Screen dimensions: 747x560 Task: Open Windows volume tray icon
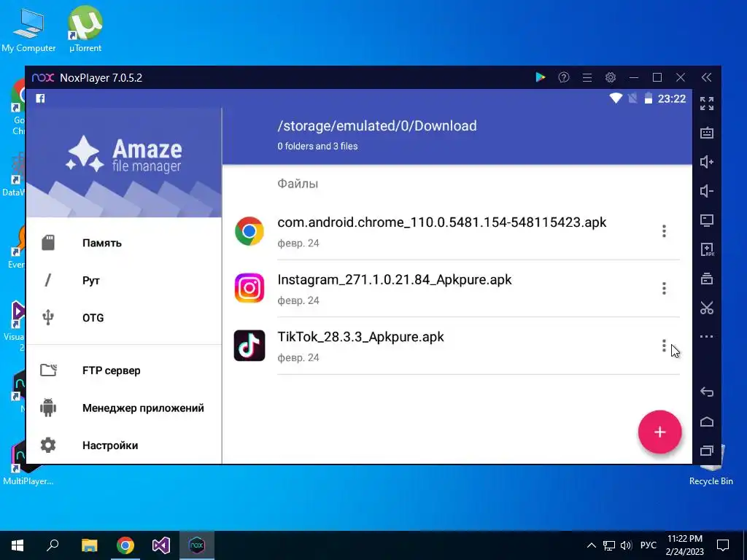coord(626,545)
